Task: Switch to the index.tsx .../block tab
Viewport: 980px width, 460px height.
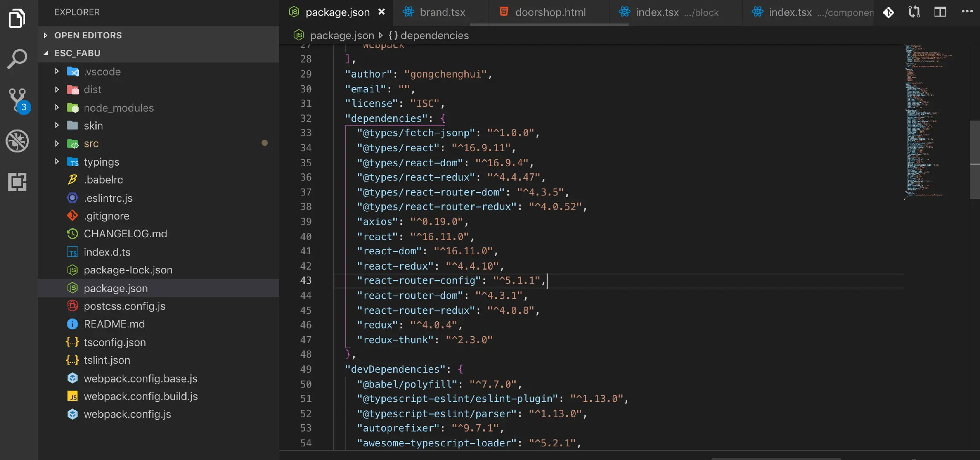Action: tap(675, 12)
